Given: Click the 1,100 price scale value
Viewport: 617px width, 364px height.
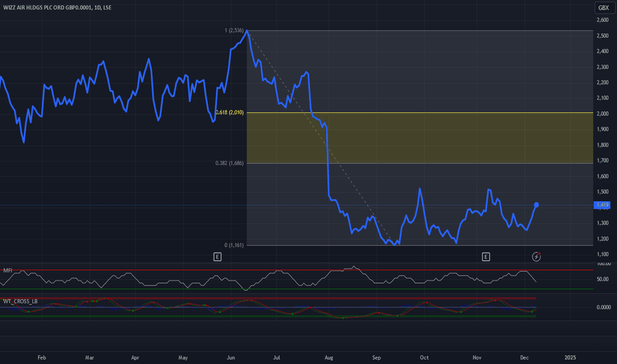Looking at the screenshot, I should (x=602, y=254).
